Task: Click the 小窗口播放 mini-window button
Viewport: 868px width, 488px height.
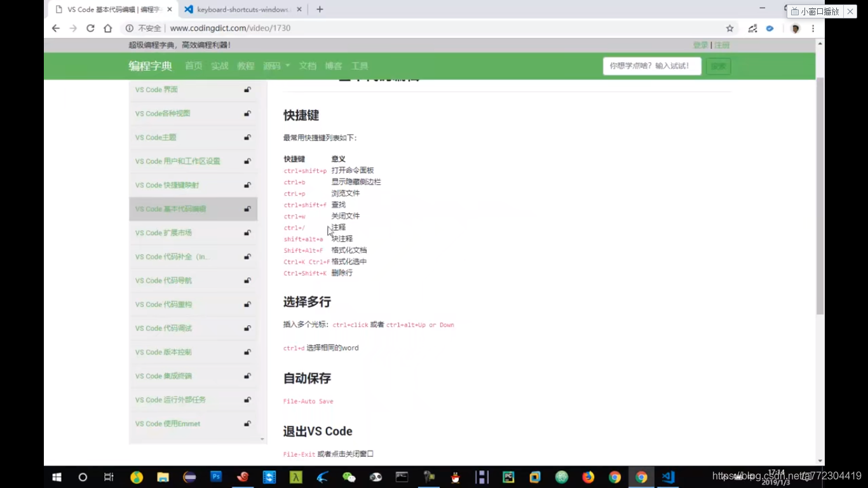Action: tap(815, 11)
